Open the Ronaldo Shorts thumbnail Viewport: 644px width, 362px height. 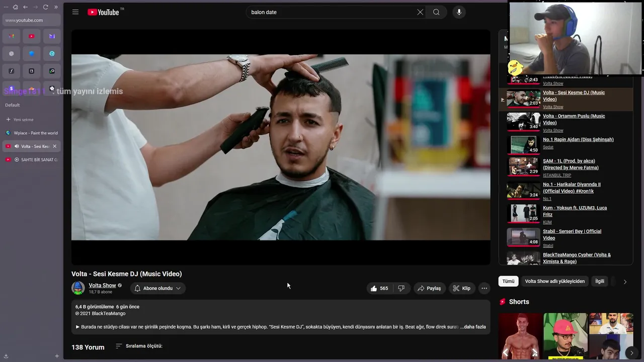(x=520, y=336)
